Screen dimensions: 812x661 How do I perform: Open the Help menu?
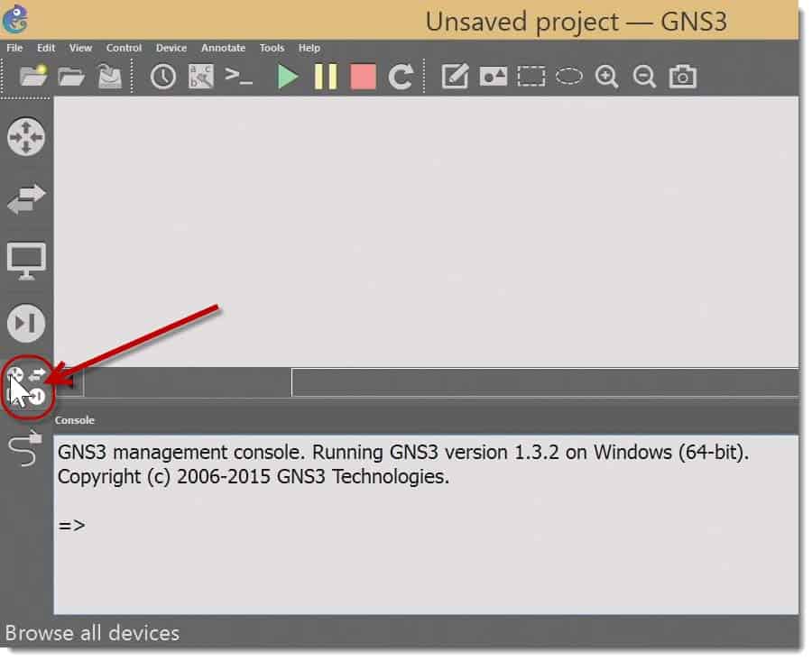pos(309,48)
